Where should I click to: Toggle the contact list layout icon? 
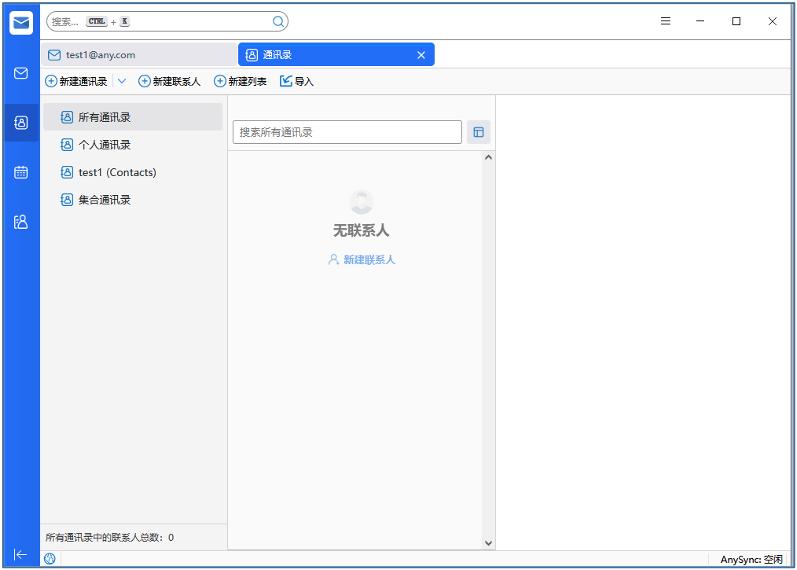point(478,132)
